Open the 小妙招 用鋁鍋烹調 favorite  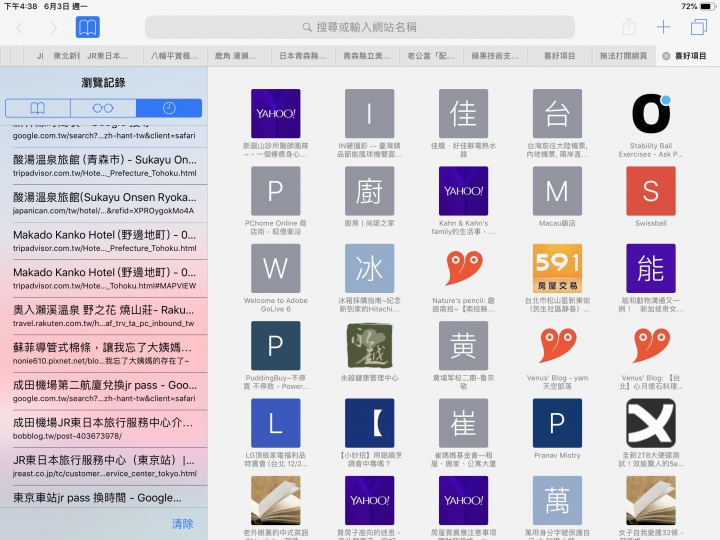[370, 423]
